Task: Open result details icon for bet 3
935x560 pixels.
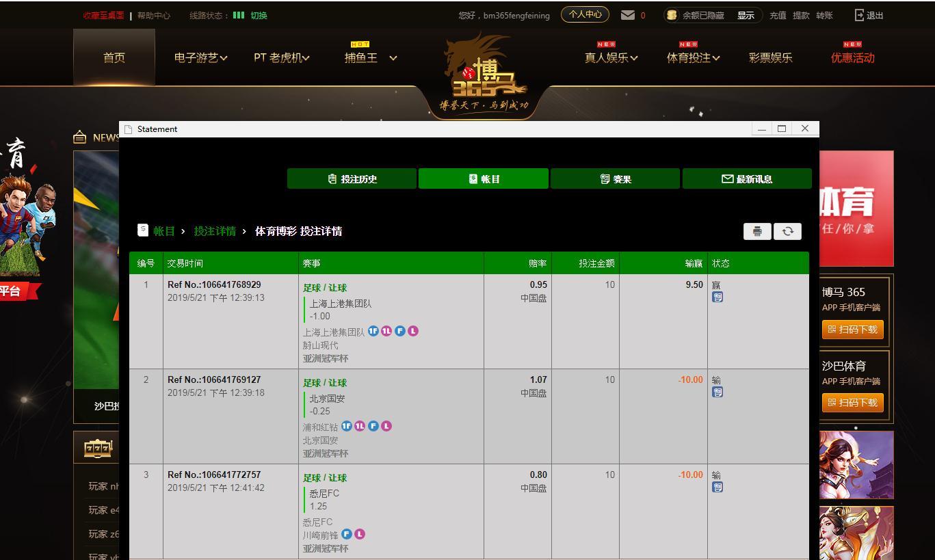Action: (717, 487)
